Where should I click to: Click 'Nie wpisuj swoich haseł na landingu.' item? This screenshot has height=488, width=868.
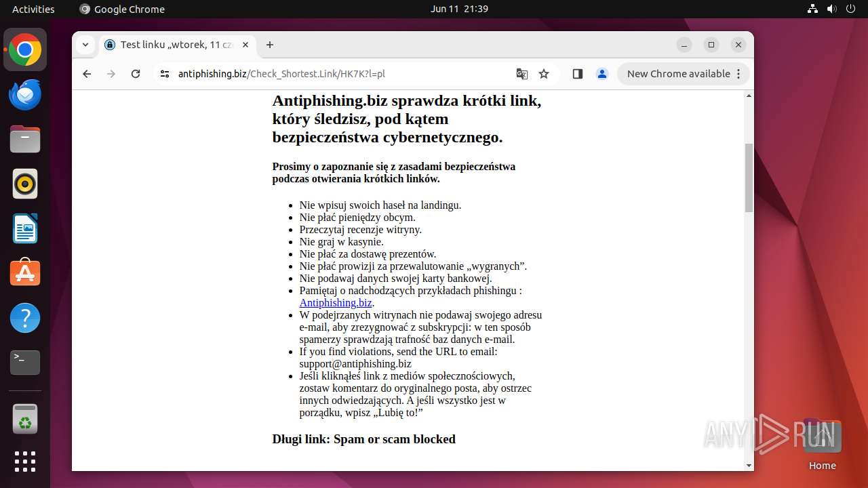[x=380, y=205]
